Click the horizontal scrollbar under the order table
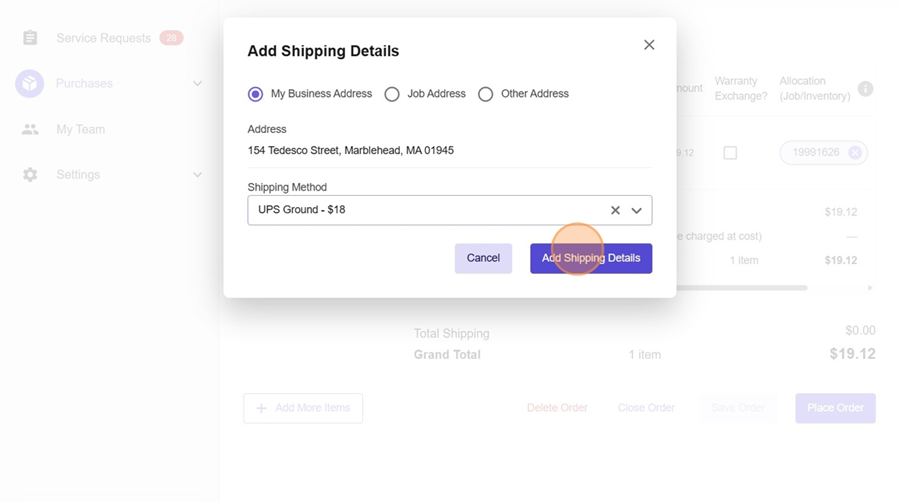900x502 pixels. pos(740,288)
